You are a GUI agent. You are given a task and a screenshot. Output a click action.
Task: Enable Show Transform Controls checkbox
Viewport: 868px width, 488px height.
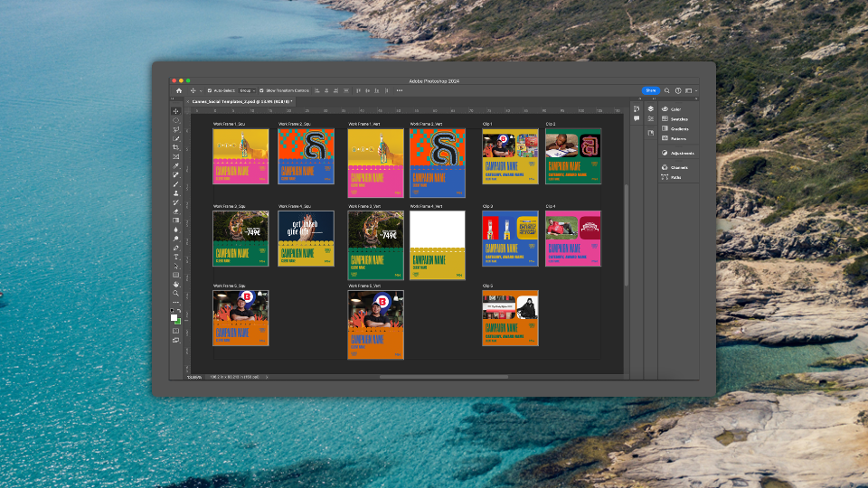pos(263,90)
